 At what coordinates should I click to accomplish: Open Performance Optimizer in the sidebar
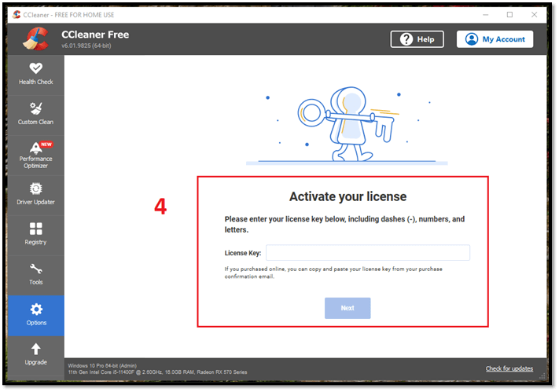(x=35, y=155)
